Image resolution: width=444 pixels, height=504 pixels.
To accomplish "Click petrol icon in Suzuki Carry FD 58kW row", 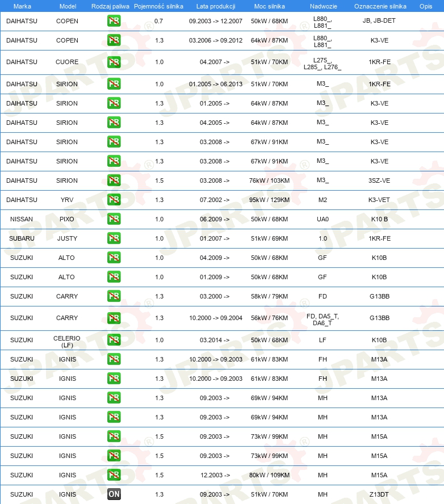I will (114, 296).
